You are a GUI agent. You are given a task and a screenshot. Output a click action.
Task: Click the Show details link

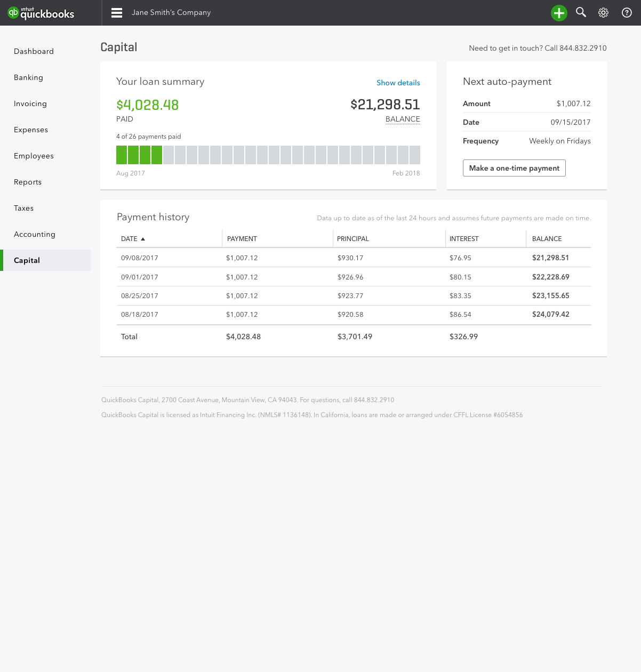click(398, 83)
